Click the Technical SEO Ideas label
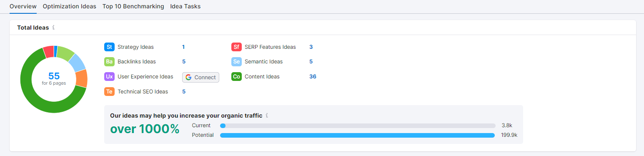644x156 pixels. (x=143, y=92)
